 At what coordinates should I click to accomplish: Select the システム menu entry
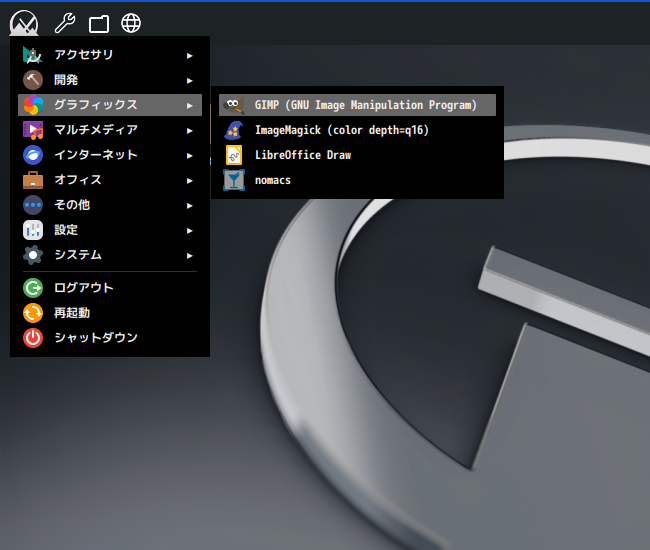point(110,255)
